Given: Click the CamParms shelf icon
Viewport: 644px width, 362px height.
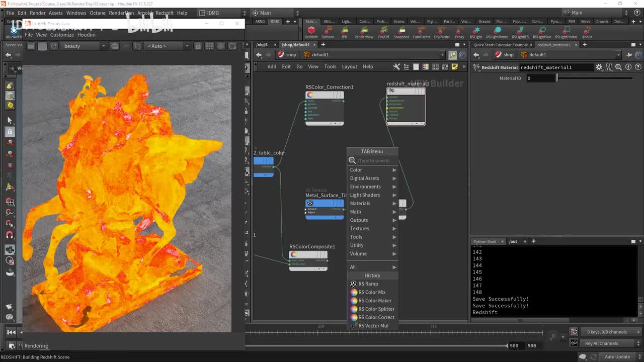Looking at the screenshot, I should pyautogui.click(x=421, y=31).
